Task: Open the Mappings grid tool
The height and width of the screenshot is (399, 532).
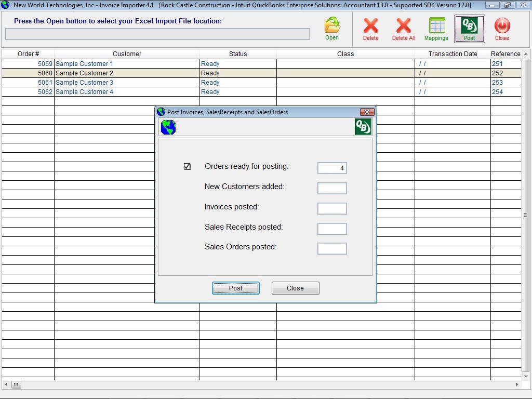Action: pos(436,29)
